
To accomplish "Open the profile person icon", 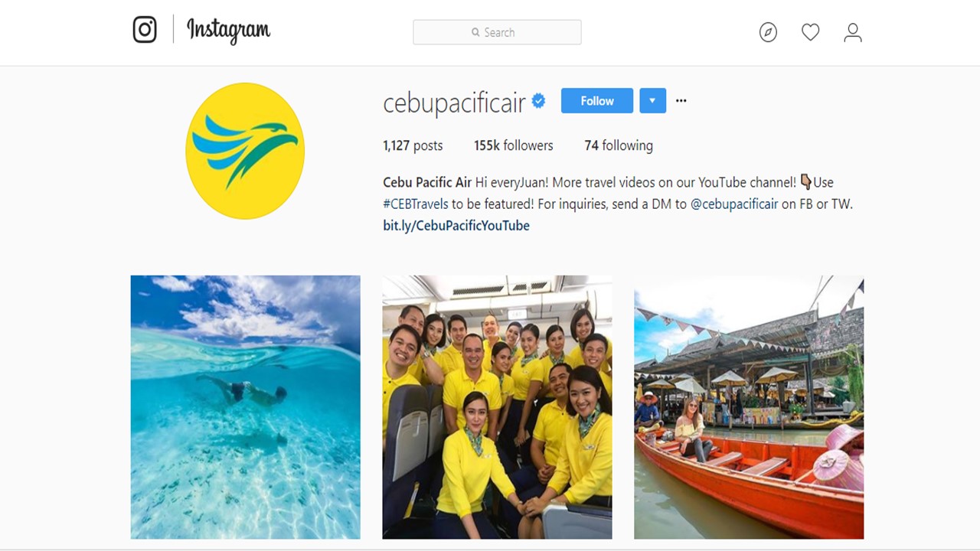I will 853,32.
